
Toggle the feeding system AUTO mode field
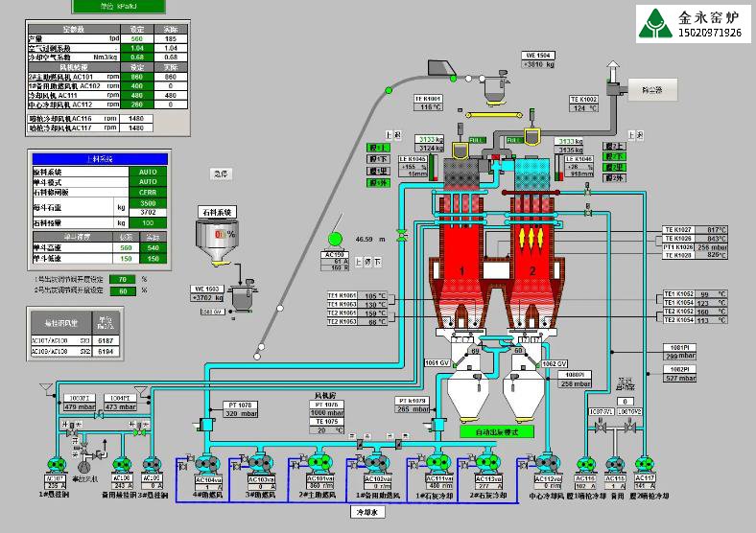(148, 171)
